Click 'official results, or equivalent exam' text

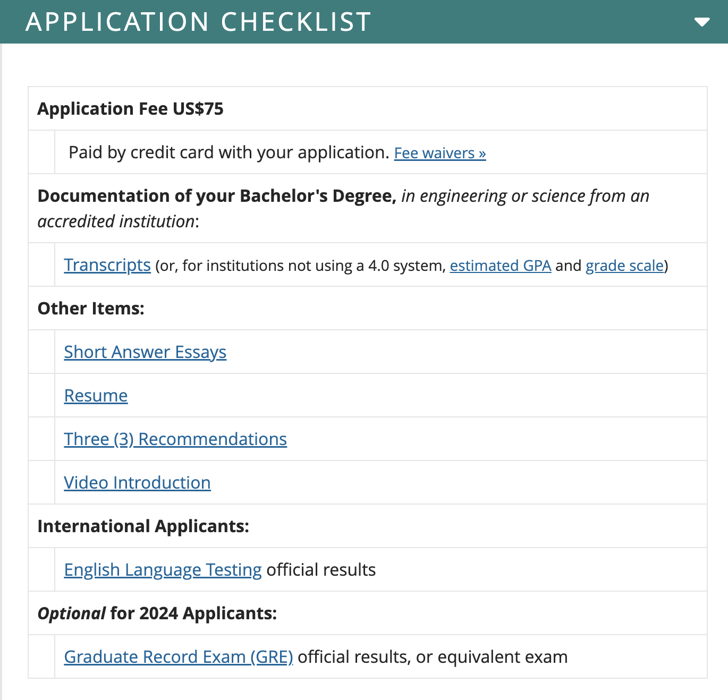click(x=433, y=657)
